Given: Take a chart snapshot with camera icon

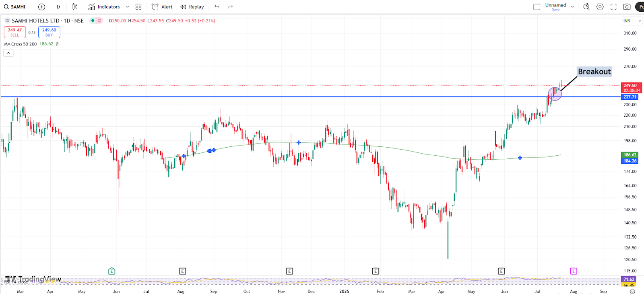Looking at the screenshot, I should coord(627,7).
